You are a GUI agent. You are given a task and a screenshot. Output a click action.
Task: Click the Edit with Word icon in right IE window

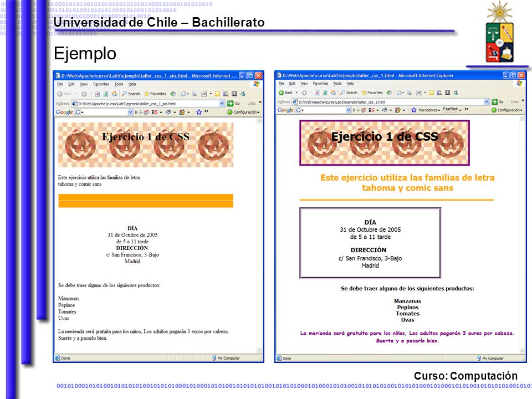tap(419, 93)
